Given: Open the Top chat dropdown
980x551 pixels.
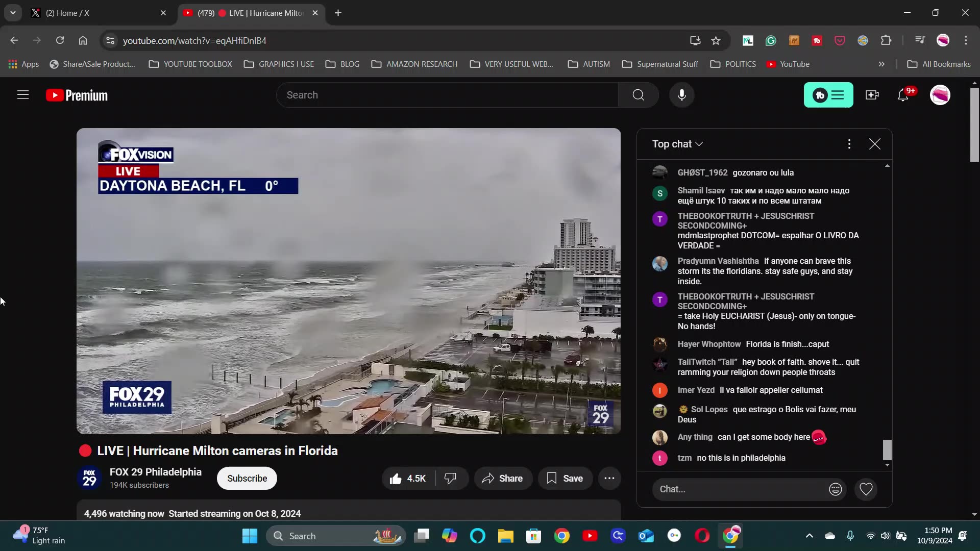Looking at the screenshot, I should point(678,144).
